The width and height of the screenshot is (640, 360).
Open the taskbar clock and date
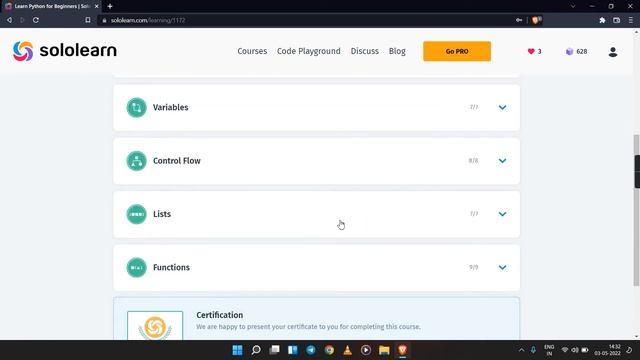coord(607,350)
